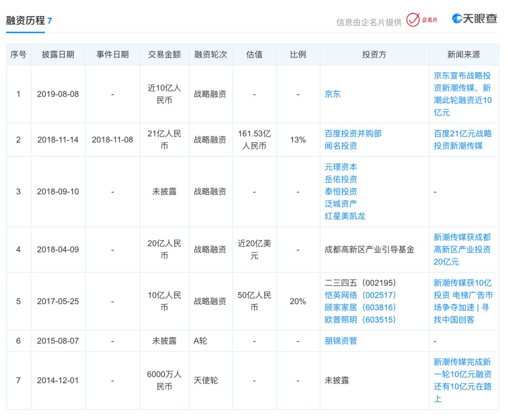Image resolution: width=508 pixels, height=420 pixels.
Task: Click investor 二三四五 (002195)
Action: click(360, 283)
